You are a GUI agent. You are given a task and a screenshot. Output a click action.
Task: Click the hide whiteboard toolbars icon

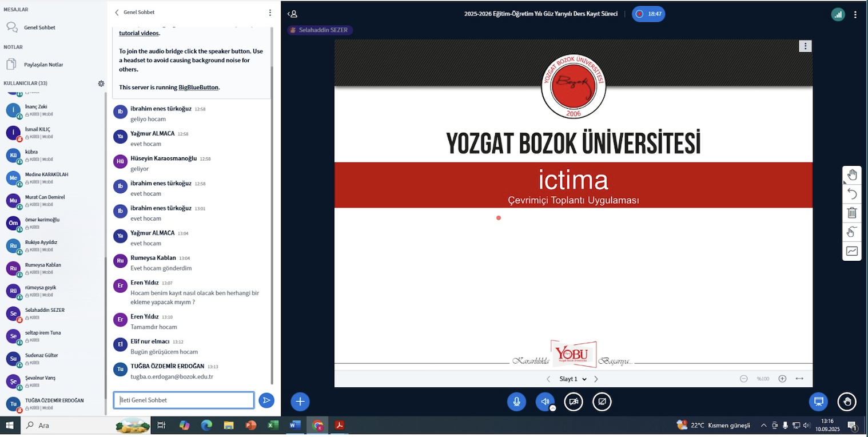(852, 232)
